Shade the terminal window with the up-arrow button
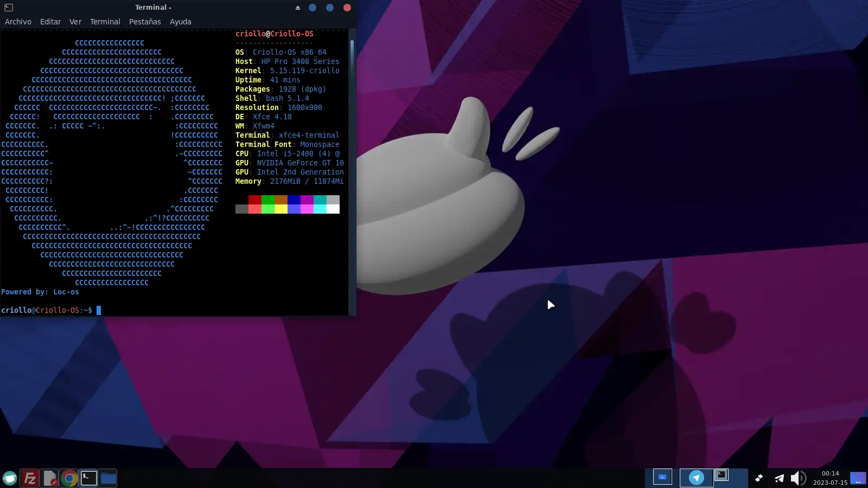 297,8
